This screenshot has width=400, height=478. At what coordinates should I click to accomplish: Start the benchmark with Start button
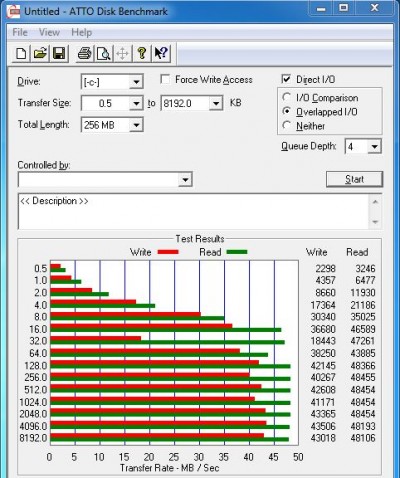coord(354,179)
